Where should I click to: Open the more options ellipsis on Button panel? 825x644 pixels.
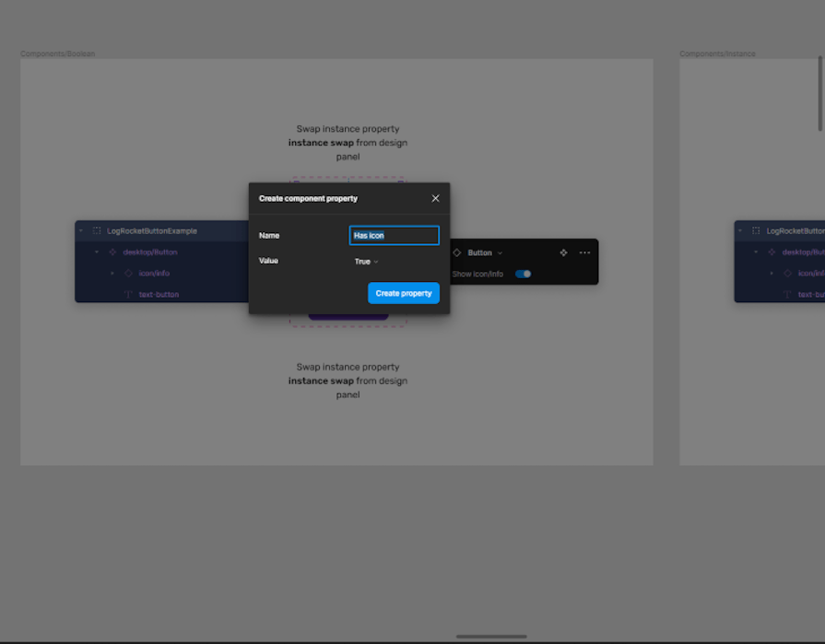583,252
